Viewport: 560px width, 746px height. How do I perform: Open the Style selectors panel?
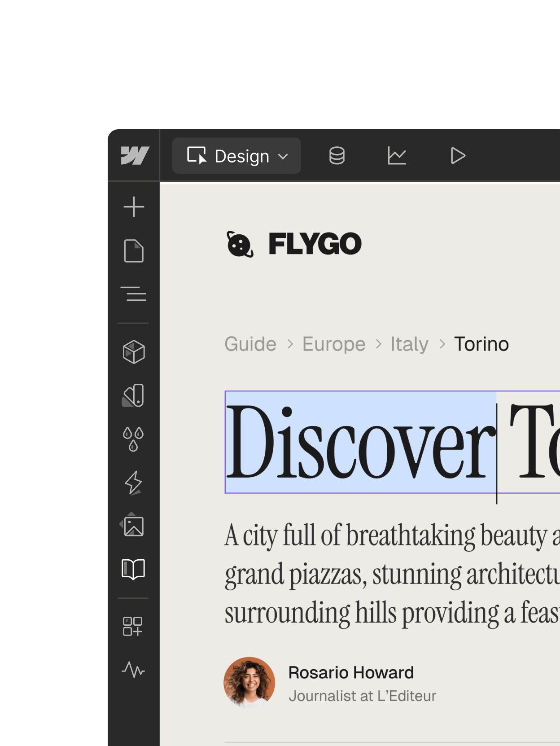coord(134,395)
